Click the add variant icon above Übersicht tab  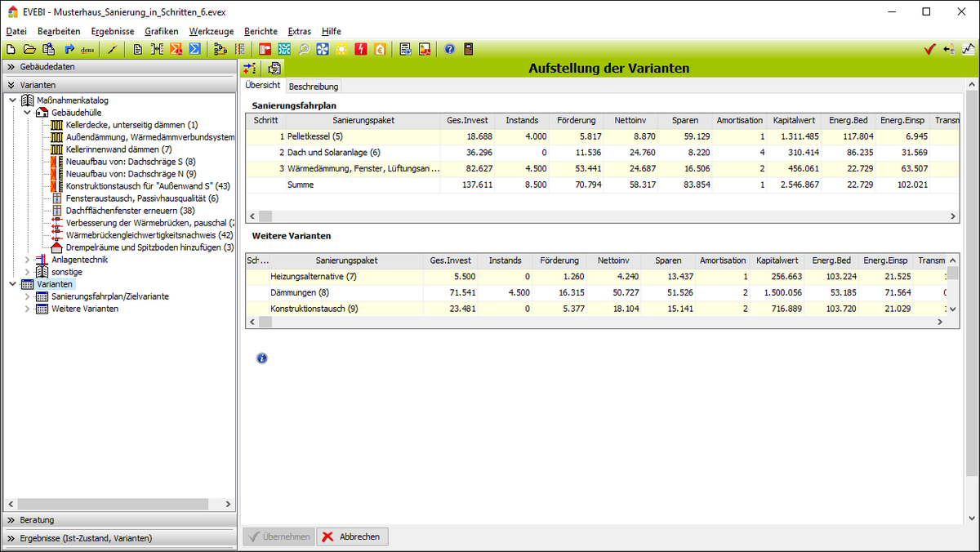pyautogui.click(x=250, y=68)
